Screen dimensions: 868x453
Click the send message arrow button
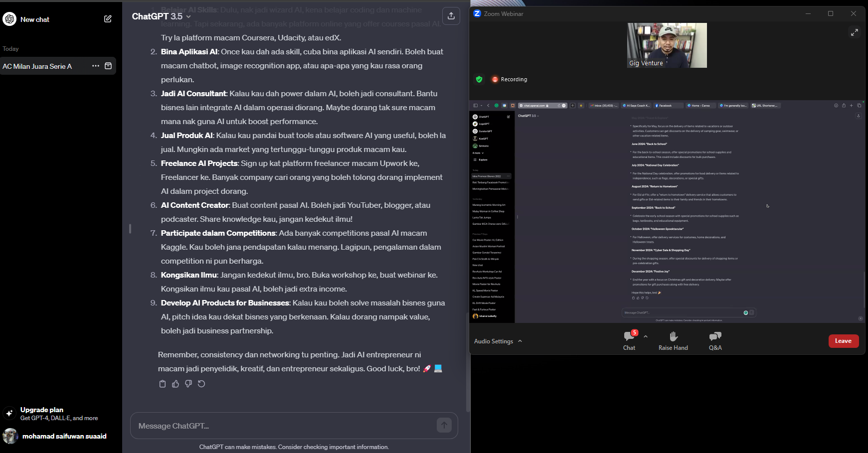[444, 425]
